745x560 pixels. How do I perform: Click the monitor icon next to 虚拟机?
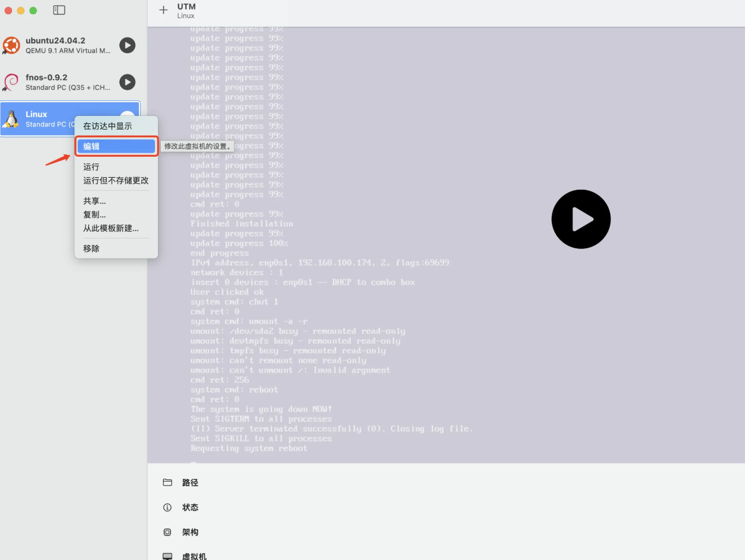pyautogui.click(x=168, y=557)
